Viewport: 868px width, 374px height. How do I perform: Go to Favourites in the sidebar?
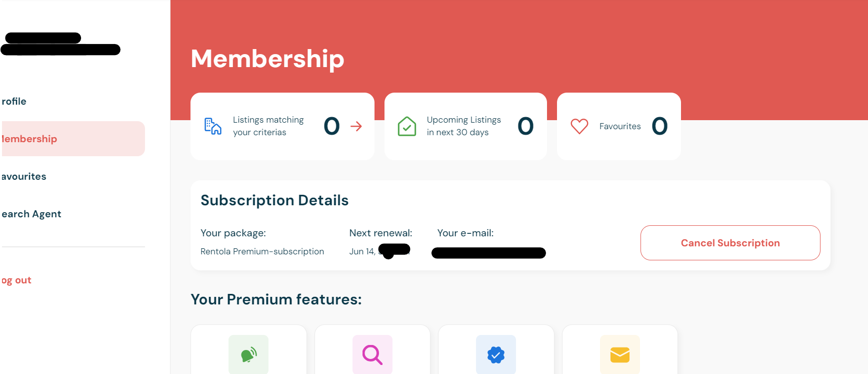(x=24, y=176)
